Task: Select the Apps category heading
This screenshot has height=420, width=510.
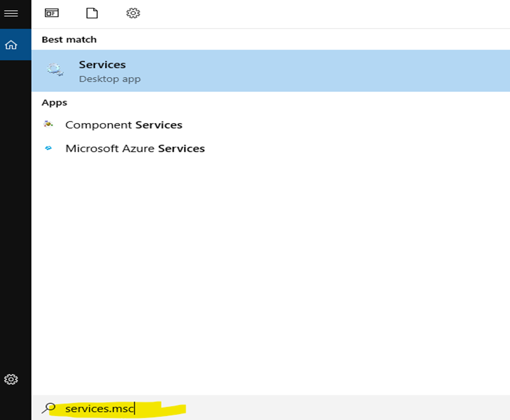Action: coord(54,103)
